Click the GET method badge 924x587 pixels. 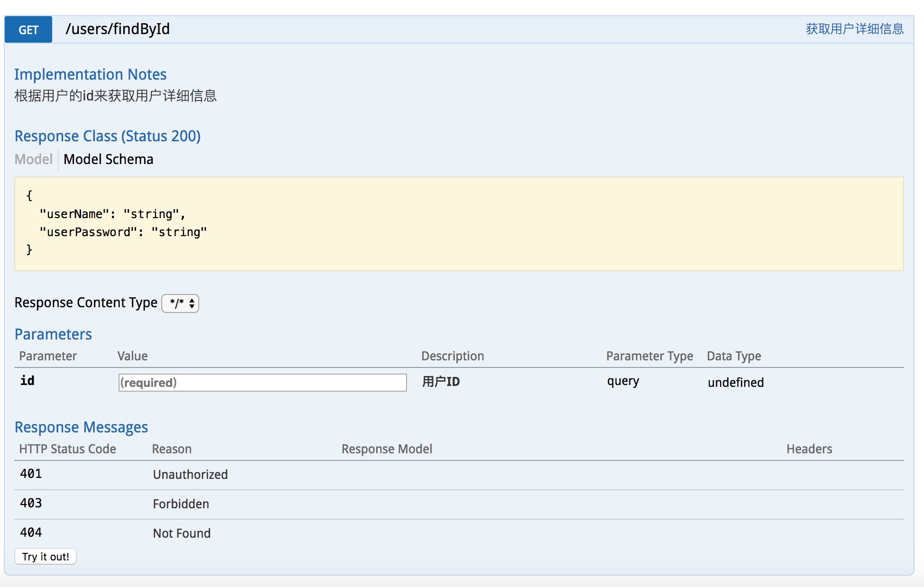tap(28, 30)
